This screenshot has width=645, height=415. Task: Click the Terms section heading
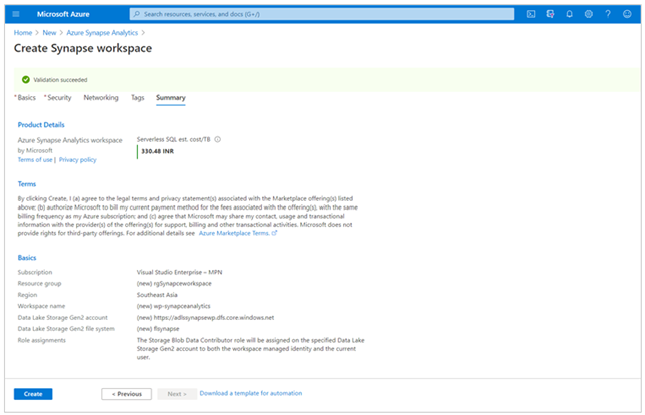coord(27,184)
